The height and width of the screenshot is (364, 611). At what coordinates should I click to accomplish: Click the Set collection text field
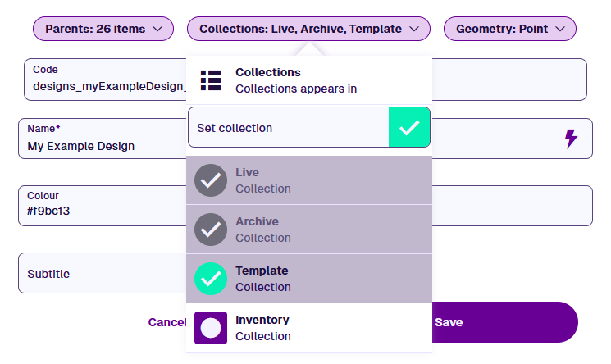tap(288, 128)
